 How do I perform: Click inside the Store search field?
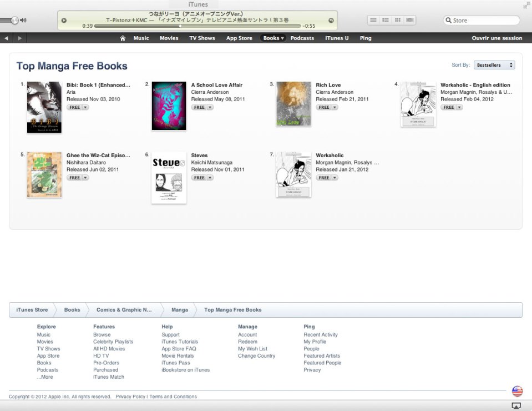(483, 20)
